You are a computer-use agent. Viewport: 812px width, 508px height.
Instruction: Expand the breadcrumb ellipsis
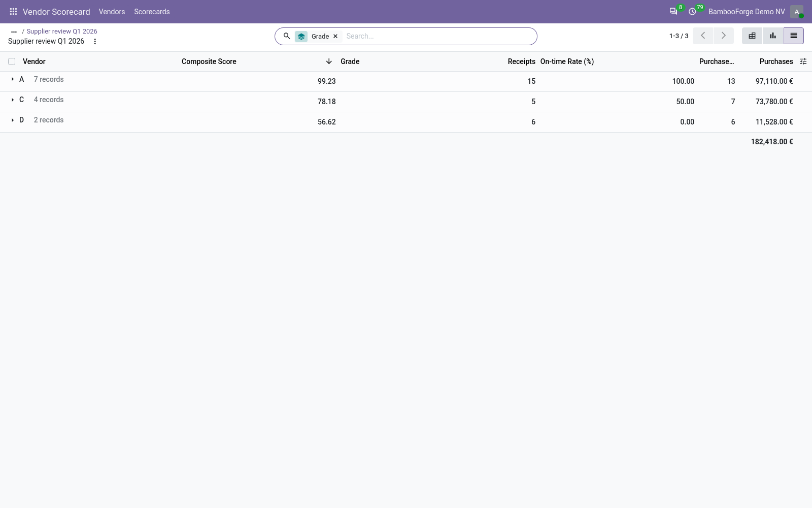14,31
